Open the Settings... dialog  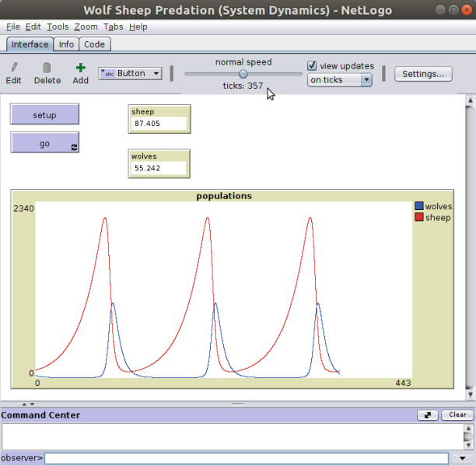click(423, 74)
